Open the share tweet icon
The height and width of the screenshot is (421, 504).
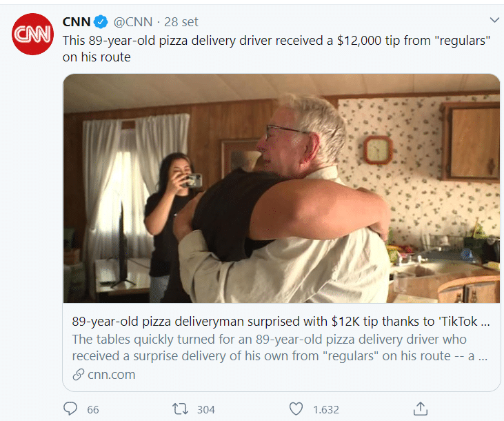point(420,409)
